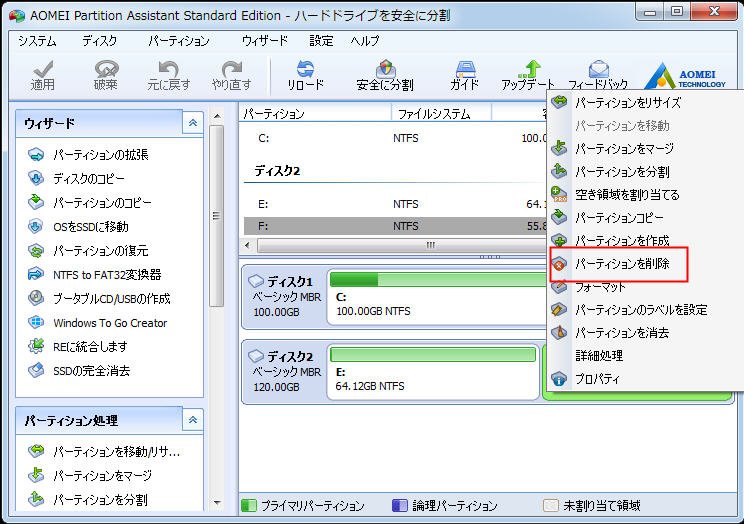This screenshot has height=524, width=744.
Task: Click the 適用 (Apply) toolbar icon
Action: [x=43, y=75]
